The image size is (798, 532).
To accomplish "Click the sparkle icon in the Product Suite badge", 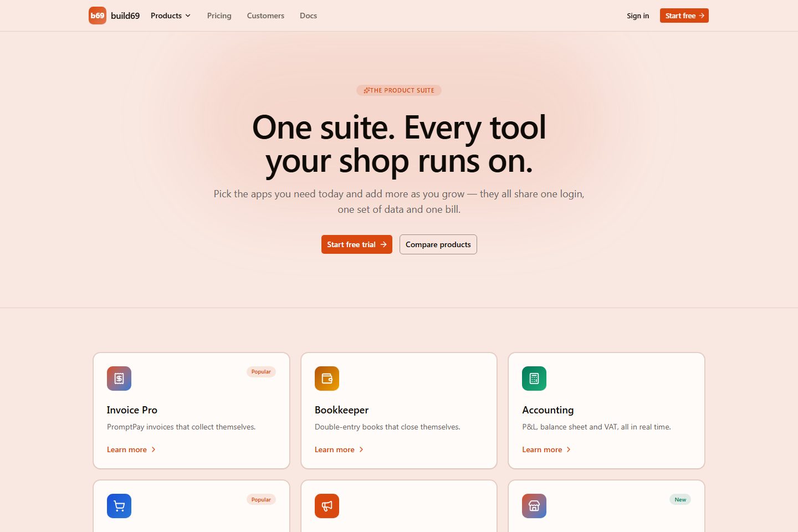I will (366, 90).
